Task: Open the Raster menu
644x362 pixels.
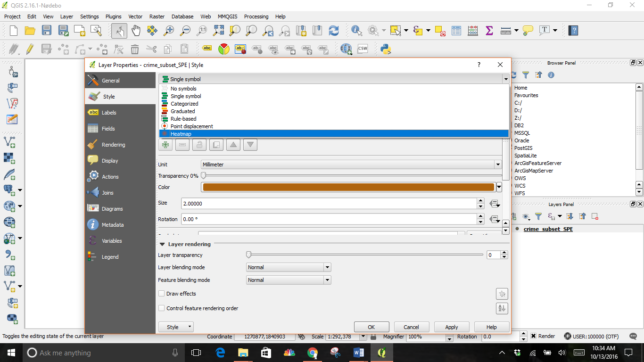Action: (157, 16)
